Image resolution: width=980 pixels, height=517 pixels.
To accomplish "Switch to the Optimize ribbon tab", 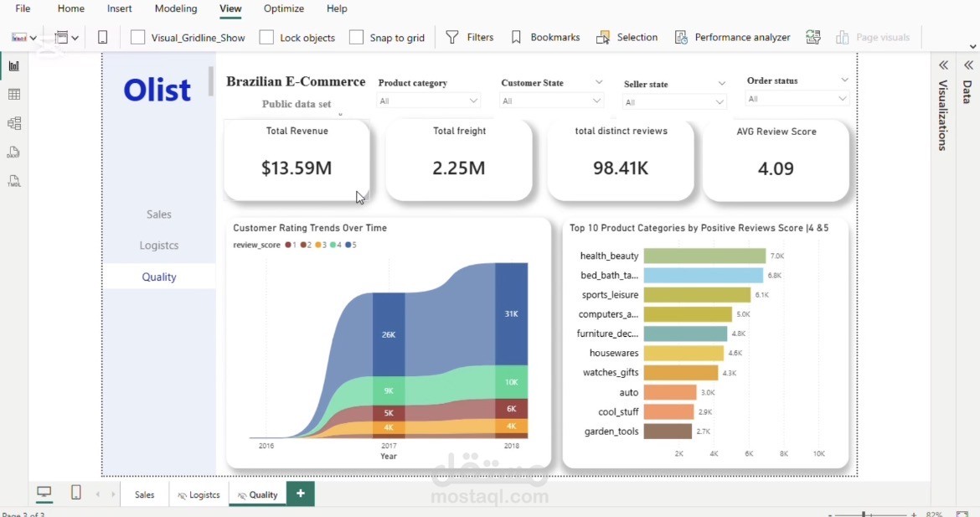I will point(284,8).
